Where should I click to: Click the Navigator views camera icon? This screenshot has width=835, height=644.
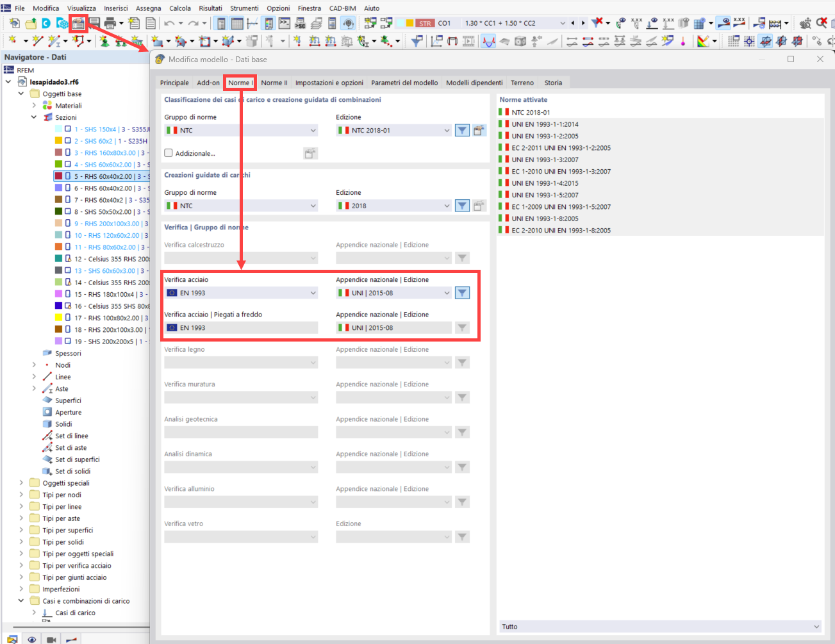[51, 640]
